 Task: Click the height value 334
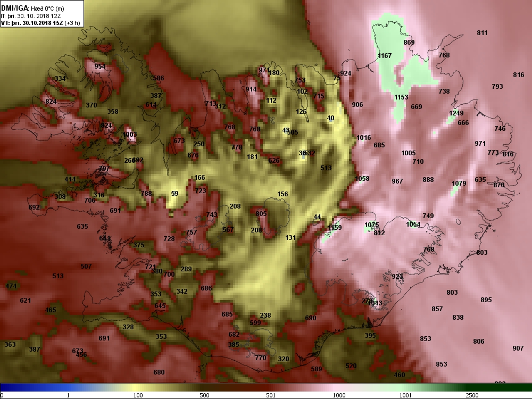[x=60, y=79]
